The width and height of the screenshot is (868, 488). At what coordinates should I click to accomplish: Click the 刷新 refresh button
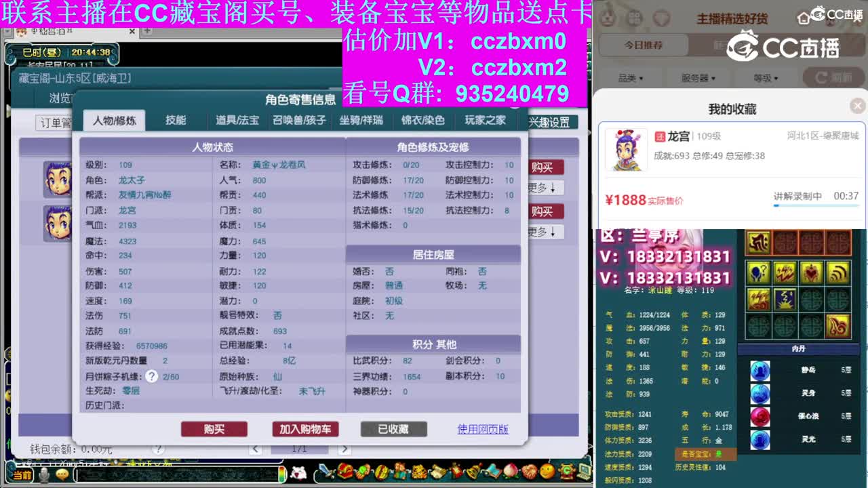coord(833,78)
